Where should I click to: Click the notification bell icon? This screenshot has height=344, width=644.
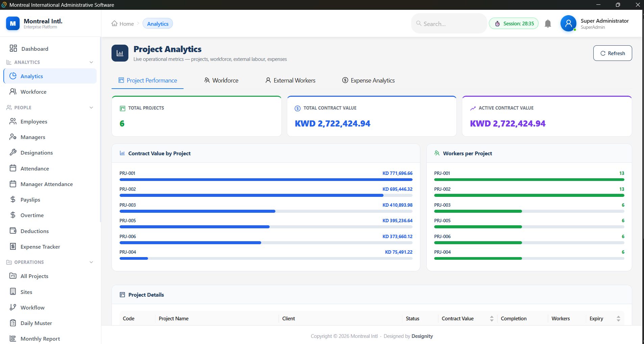pyautogui.click(x=548, y=24)
